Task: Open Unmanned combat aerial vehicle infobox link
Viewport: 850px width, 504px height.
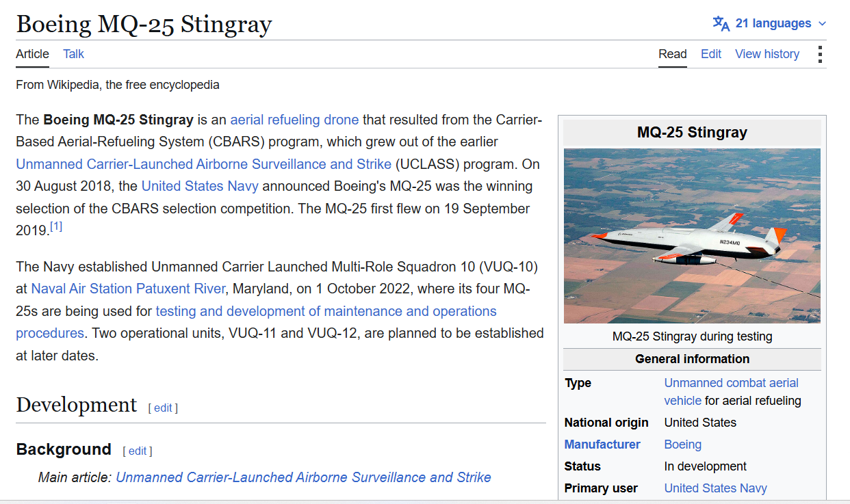Action: 732,392
